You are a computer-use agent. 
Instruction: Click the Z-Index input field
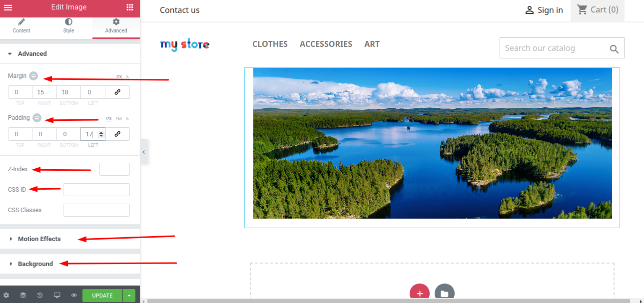(114, 169)
